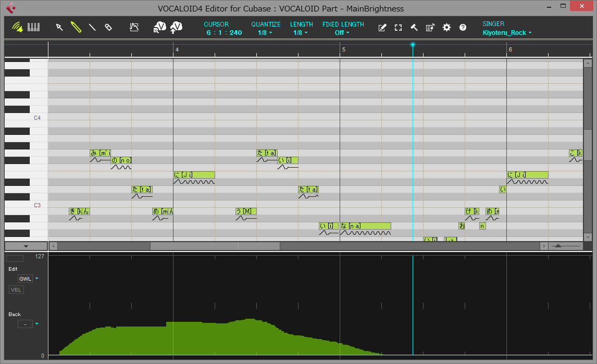Image resolution: width=597 pixels, height=364 pixels.
Task: Click the VOCALOID cloud upload-arrow icon
Action: click(176, 27)
